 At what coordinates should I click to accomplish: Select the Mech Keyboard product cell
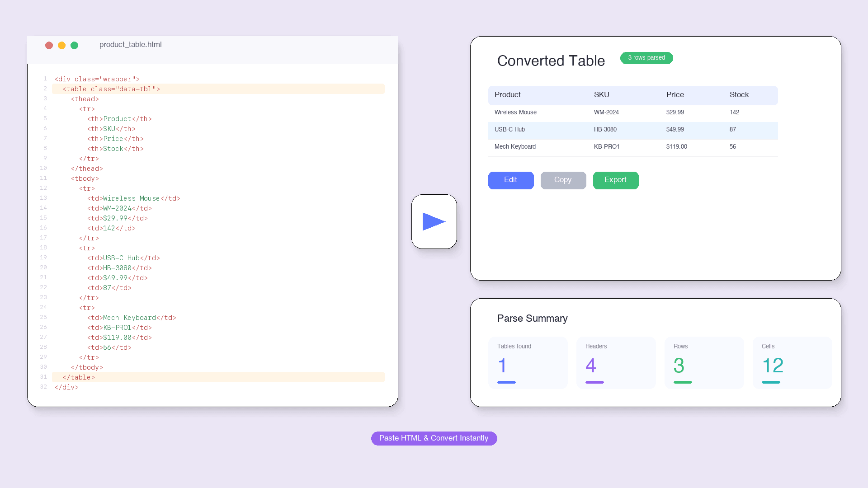pyautogui.click(x=515, y=147)
